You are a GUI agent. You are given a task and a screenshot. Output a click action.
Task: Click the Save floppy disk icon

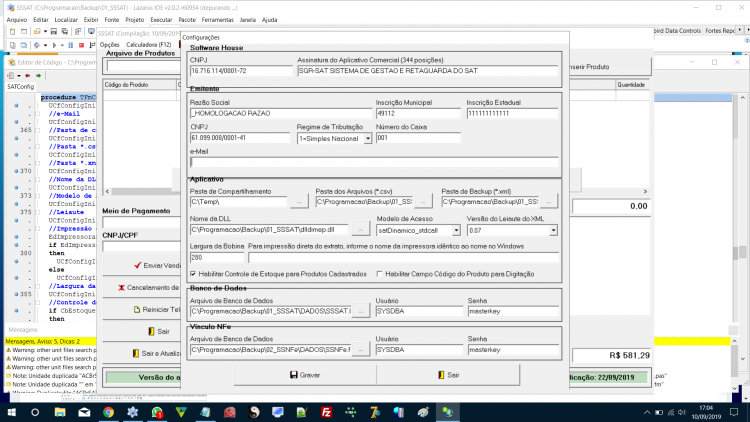[x=54, y=32]
